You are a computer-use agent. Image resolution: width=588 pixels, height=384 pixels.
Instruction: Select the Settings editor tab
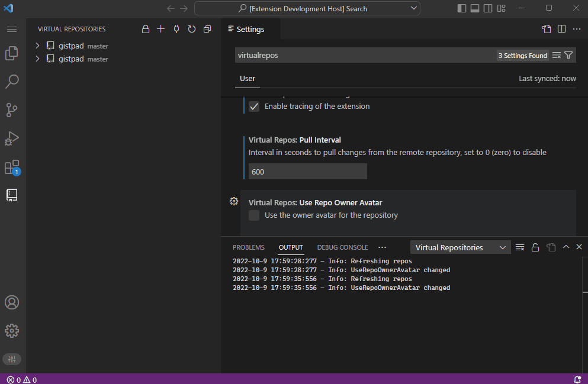[x=250, y=29]
